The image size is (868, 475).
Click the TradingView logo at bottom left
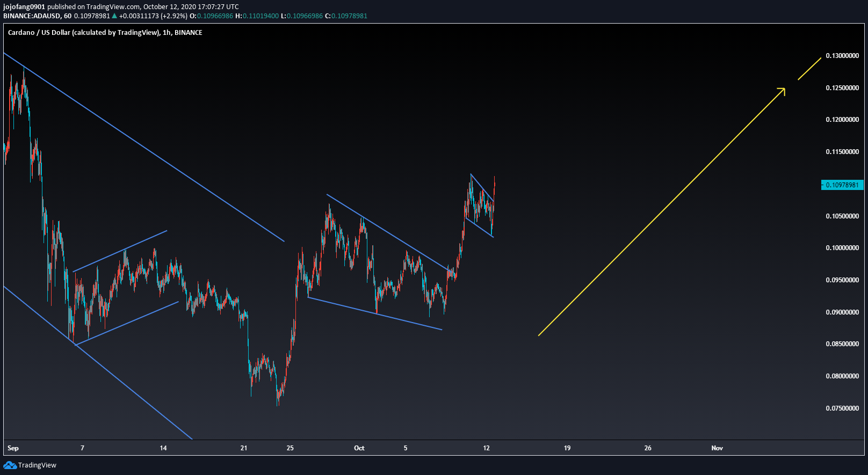(30, 465)
